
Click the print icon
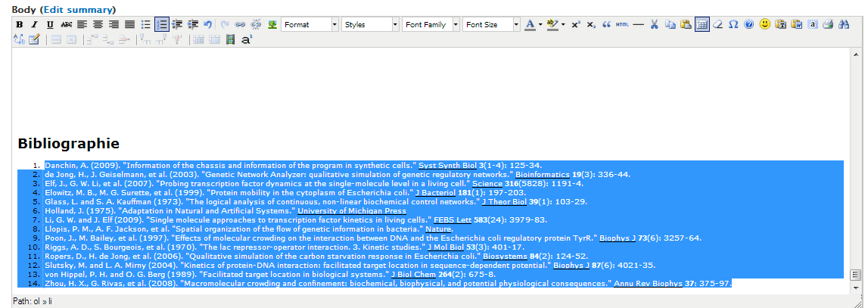click(x=827, y=25)
